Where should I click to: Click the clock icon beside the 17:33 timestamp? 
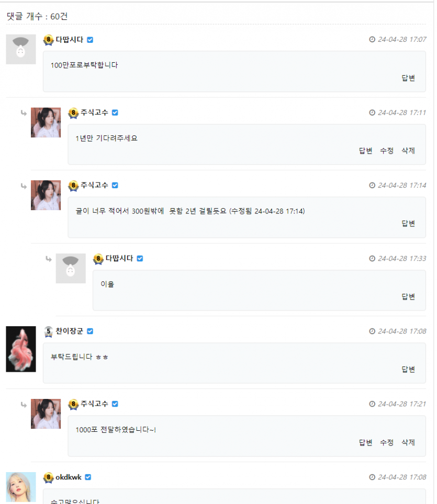(x=372, y=258)
